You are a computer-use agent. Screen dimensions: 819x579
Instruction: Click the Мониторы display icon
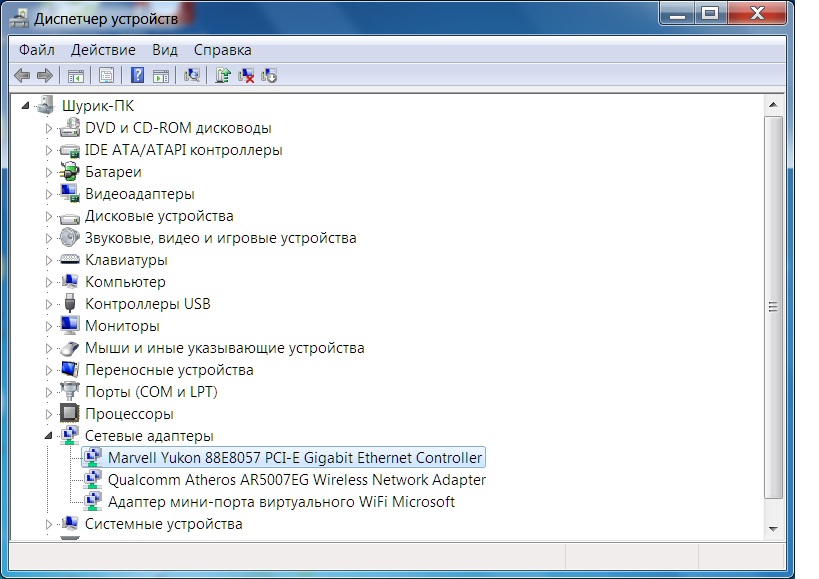69,325
